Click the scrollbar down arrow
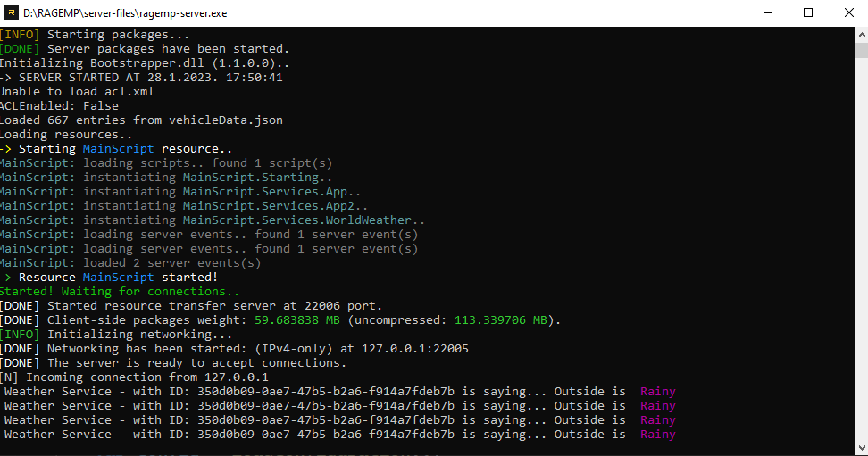Image resolution: width=868 pixels, height=456 pixels. (x=862, y=448)
